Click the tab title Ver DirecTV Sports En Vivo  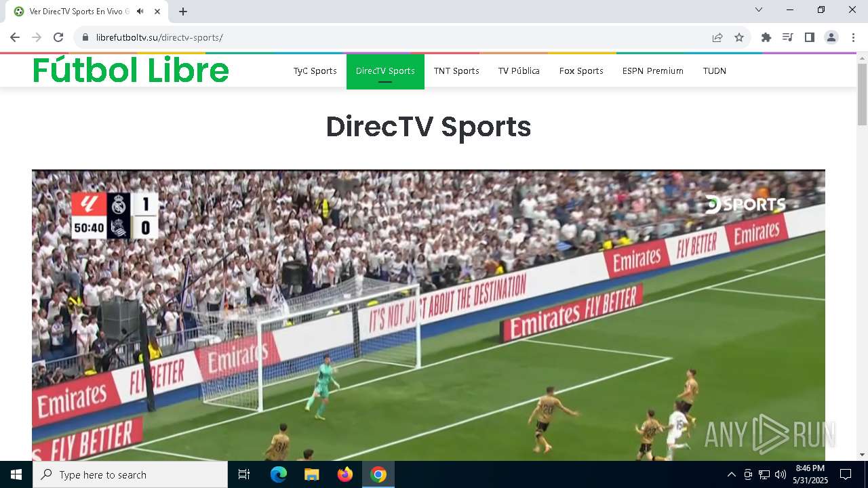click(x=79, y=12)
